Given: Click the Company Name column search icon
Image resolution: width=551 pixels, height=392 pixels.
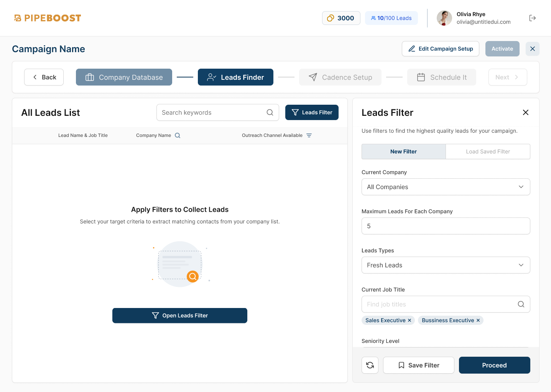Looking at the screenshot, I should point(178,135).
